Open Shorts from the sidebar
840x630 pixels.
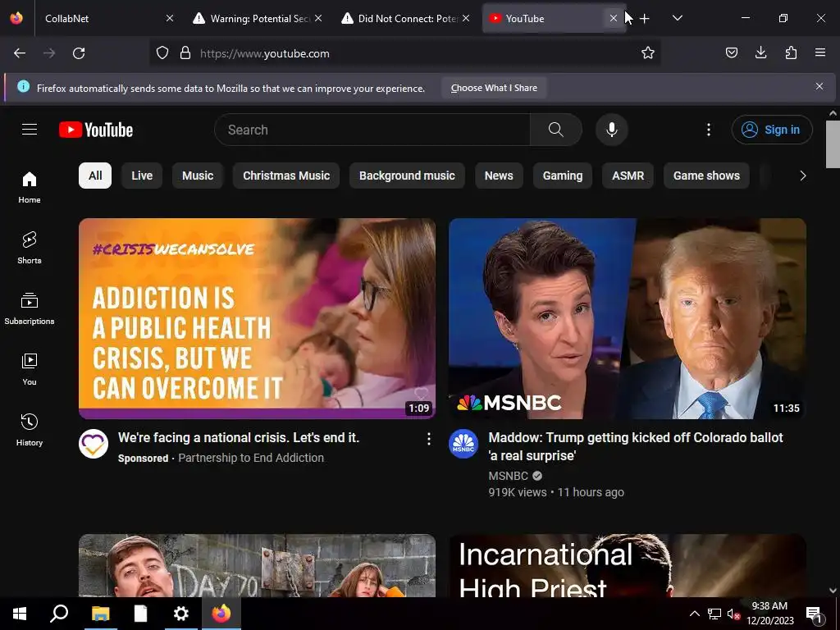30,248
